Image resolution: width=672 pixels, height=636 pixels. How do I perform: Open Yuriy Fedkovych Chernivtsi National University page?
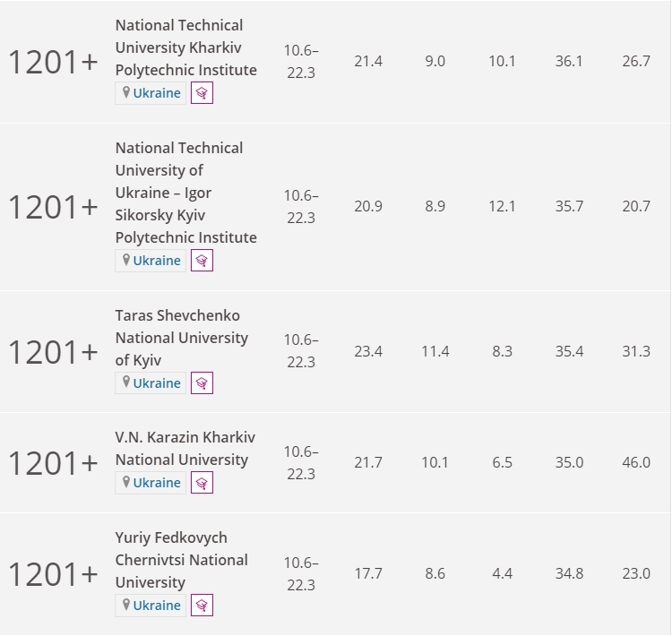[x=182, y=560]
